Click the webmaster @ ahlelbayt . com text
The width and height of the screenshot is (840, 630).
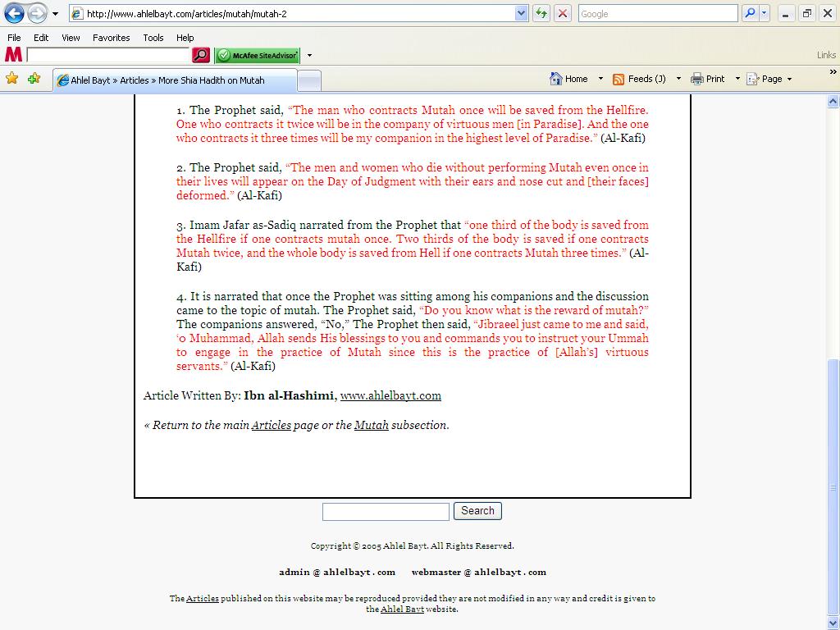pyautogui.click(x=479, y=572)
